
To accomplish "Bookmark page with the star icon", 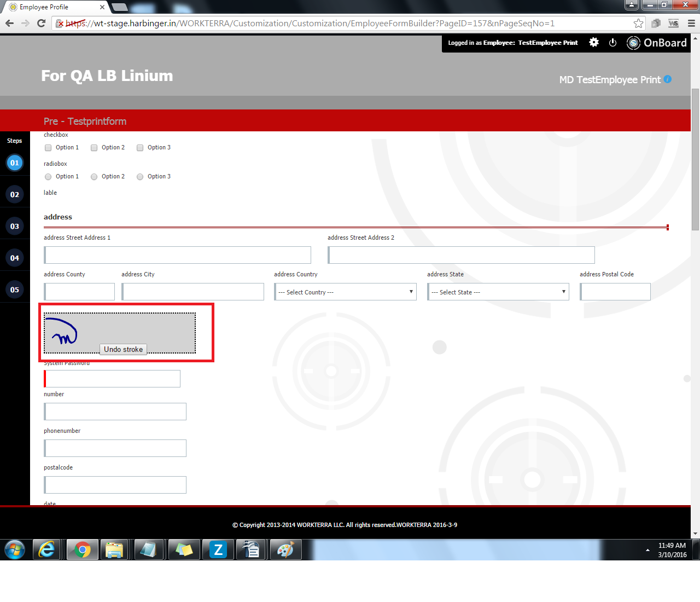I will coord(638,23).
